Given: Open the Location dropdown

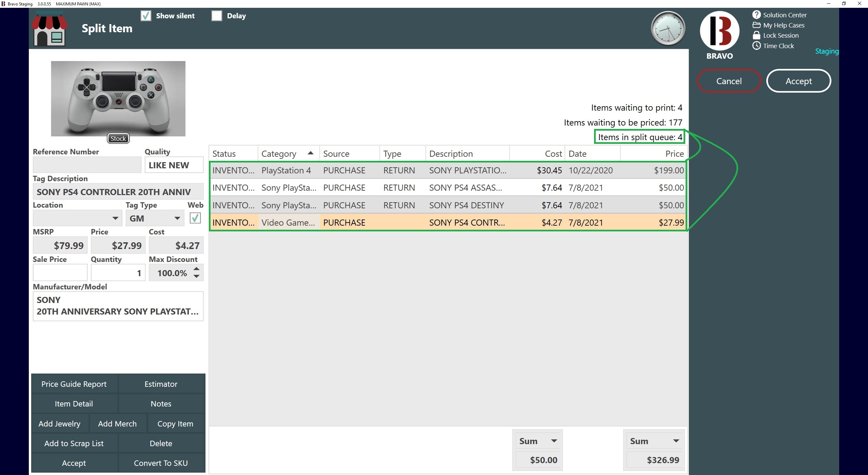Looking at the screenshot, I should [x=115, y=218].
